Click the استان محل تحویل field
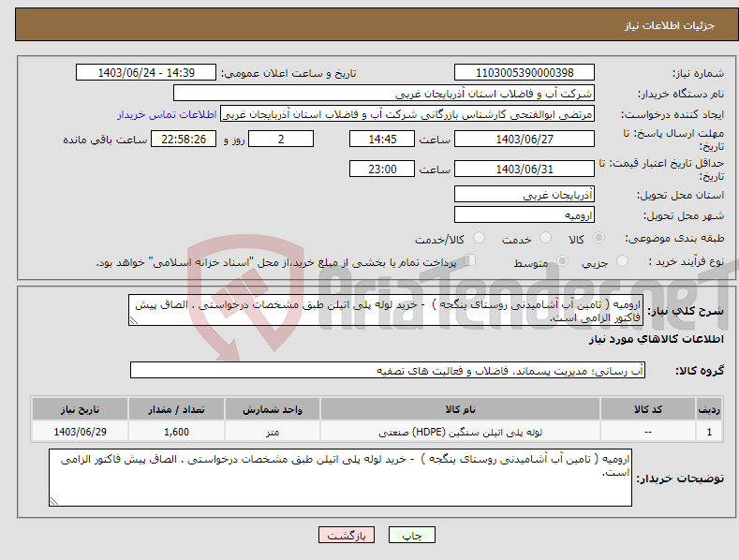The width and height of the screenshot is (739, 560). tap(525, 194)
